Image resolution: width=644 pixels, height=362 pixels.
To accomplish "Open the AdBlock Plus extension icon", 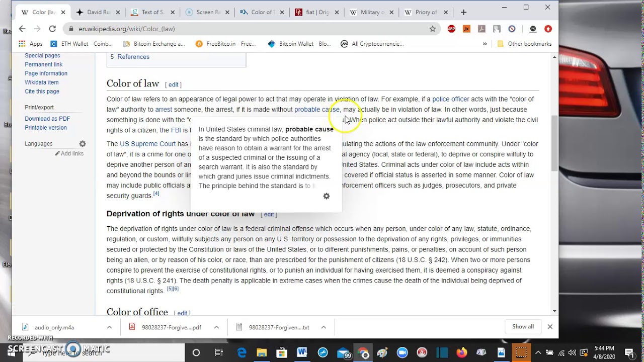I will [x=451, y=29].
